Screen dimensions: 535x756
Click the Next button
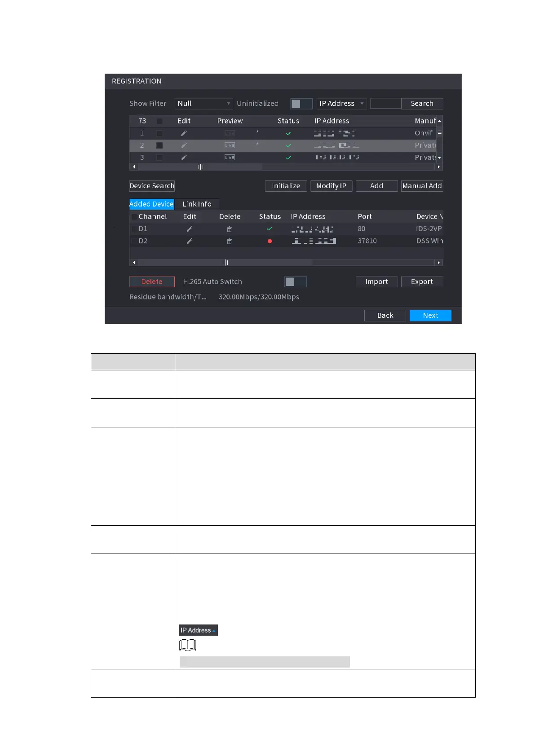(x=430, y=316)
